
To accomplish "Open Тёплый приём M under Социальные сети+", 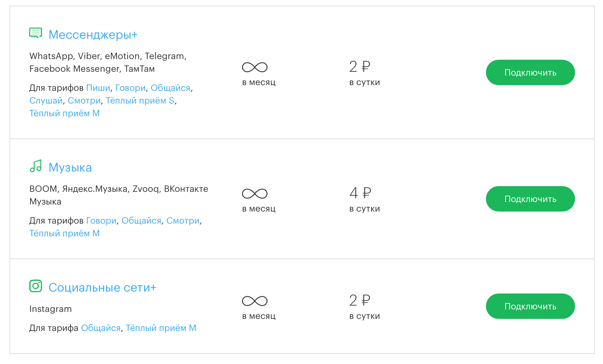I will tap(161, 328).
